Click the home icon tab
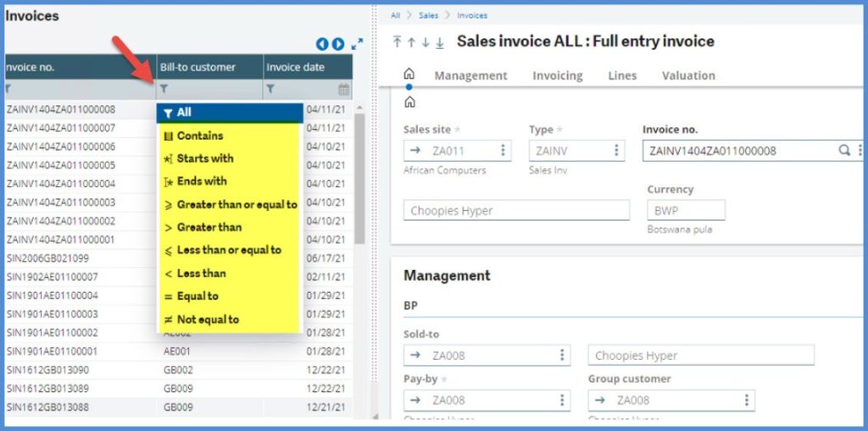 coord(409,75)
